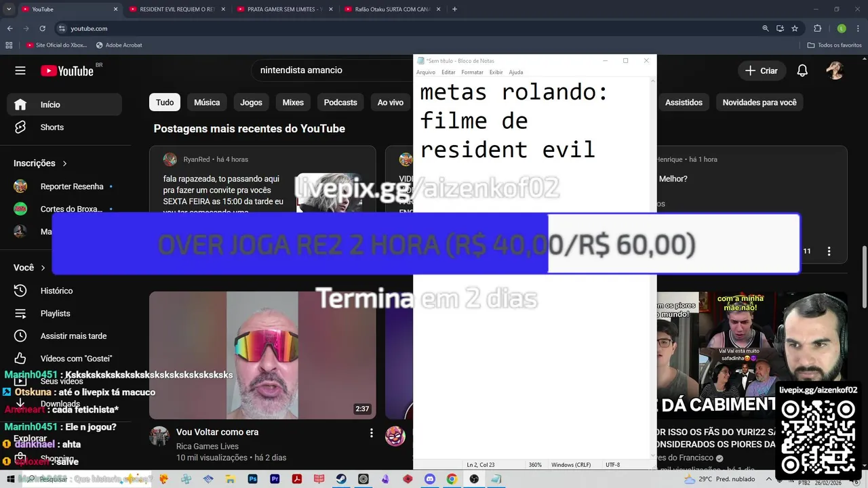868x488 pixels.
Task: Open YouTube notifications bell
Action: [802, 70]
